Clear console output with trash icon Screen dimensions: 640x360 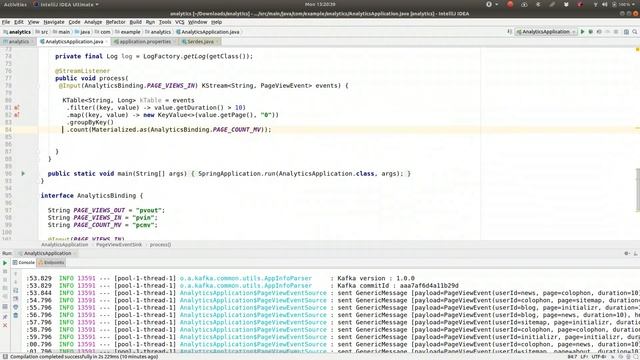tap(16, 316)
